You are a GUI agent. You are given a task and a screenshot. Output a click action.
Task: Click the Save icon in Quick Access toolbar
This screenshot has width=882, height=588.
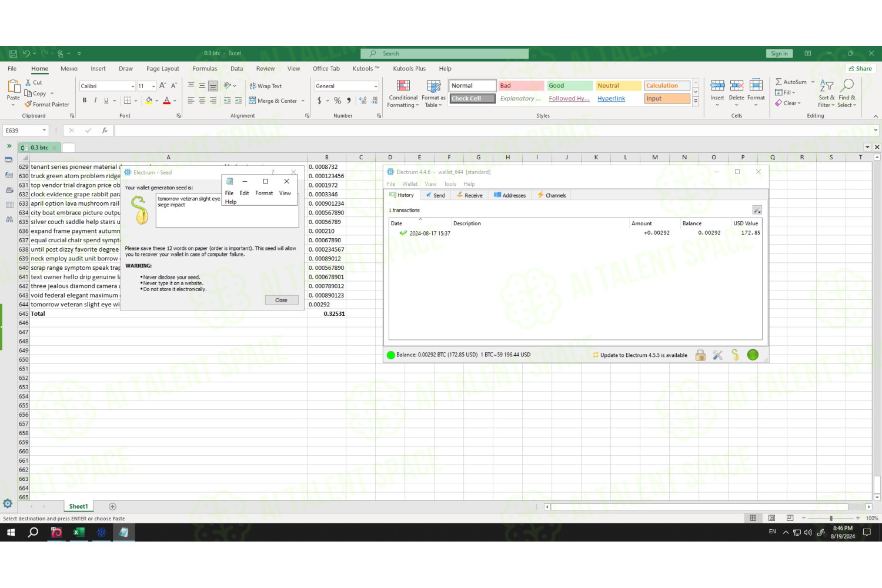[13, 54]
